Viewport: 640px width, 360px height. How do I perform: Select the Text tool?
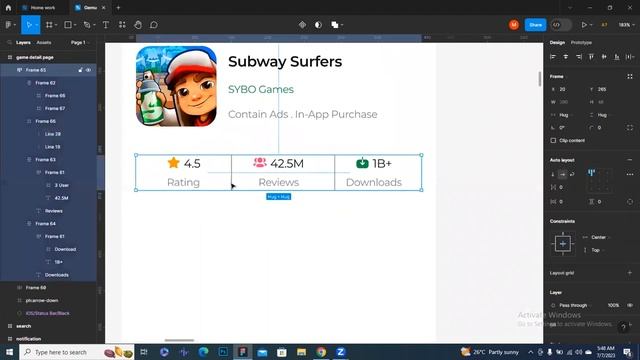[106, 25]
